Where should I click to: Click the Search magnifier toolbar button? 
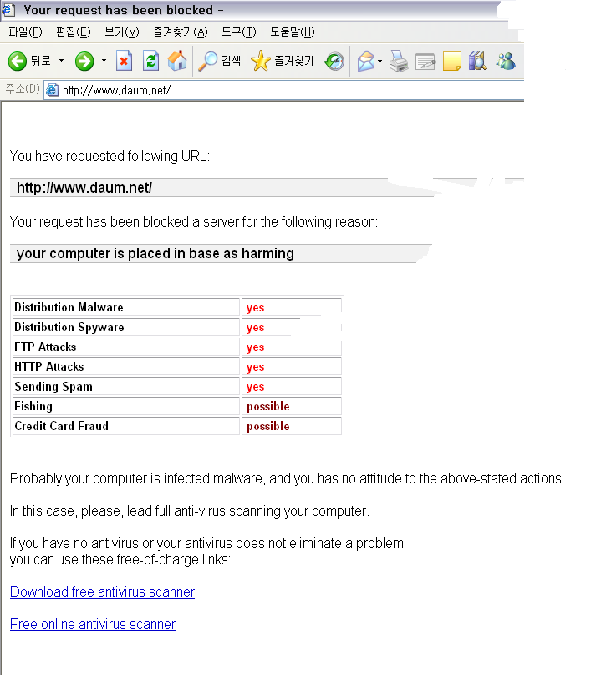click(x=219, y=61)
